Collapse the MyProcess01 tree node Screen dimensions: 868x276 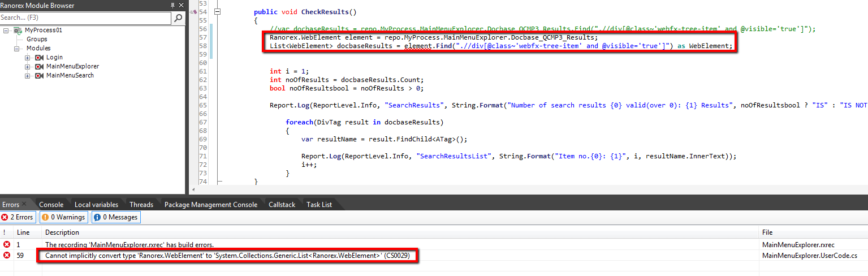(x=6, y=30)
